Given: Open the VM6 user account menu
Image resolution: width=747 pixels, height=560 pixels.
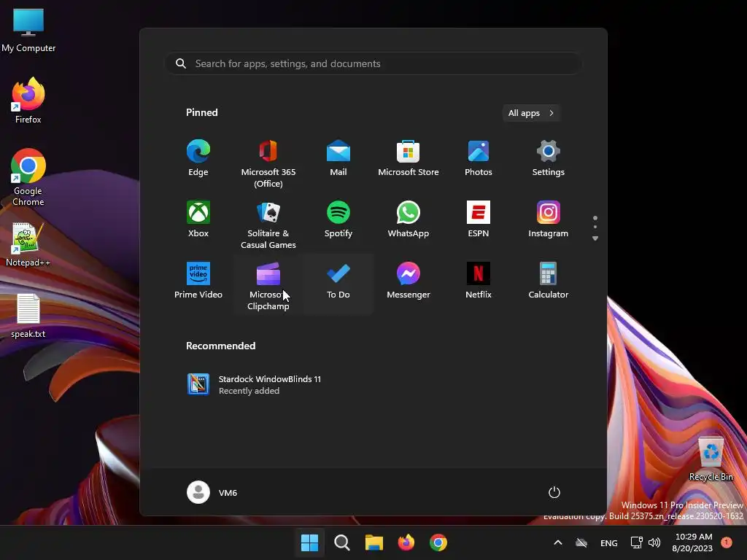Looking at the screenshot, I should pyautogui.click(x=212, y=492).
